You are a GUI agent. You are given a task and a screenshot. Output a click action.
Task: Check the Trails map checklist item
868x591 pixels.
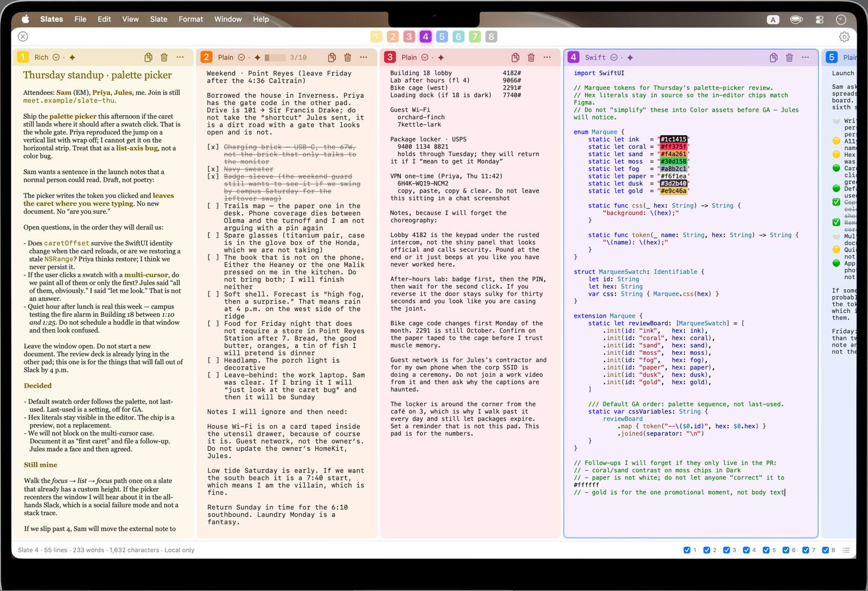pos(213,206)
